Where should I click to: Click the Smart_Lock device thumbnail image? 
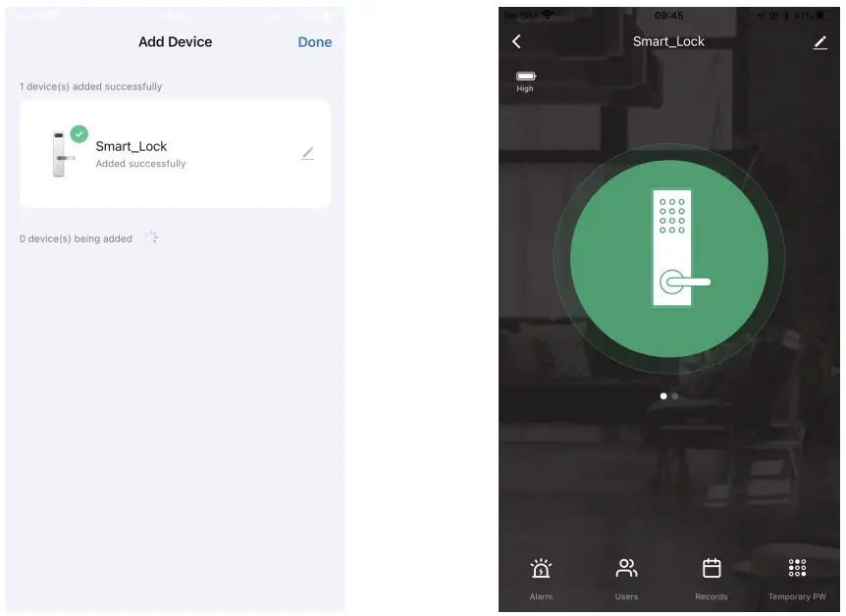tap(62, 154)
